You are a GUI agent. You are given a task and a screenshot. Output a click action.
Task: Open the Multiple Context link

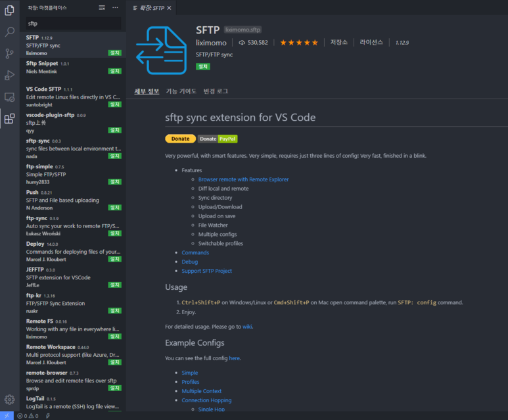click(x=202, y=391)
